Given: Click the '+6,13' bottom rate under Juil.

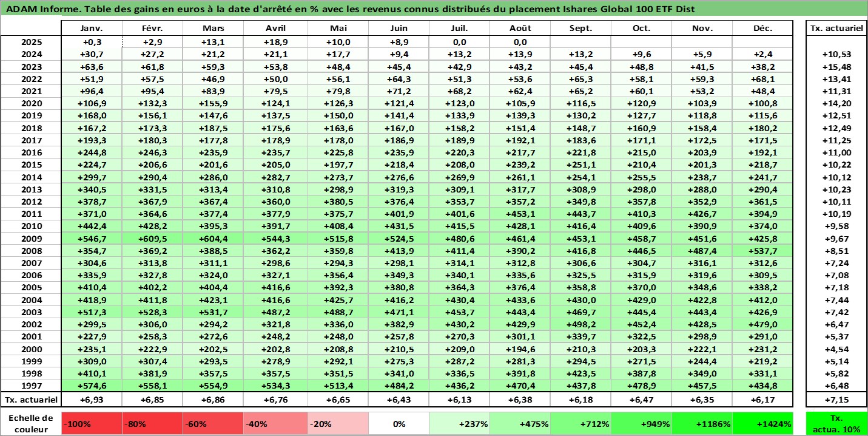Looking at the screenshot, I should pyautogui.click(x=459, y=400).
